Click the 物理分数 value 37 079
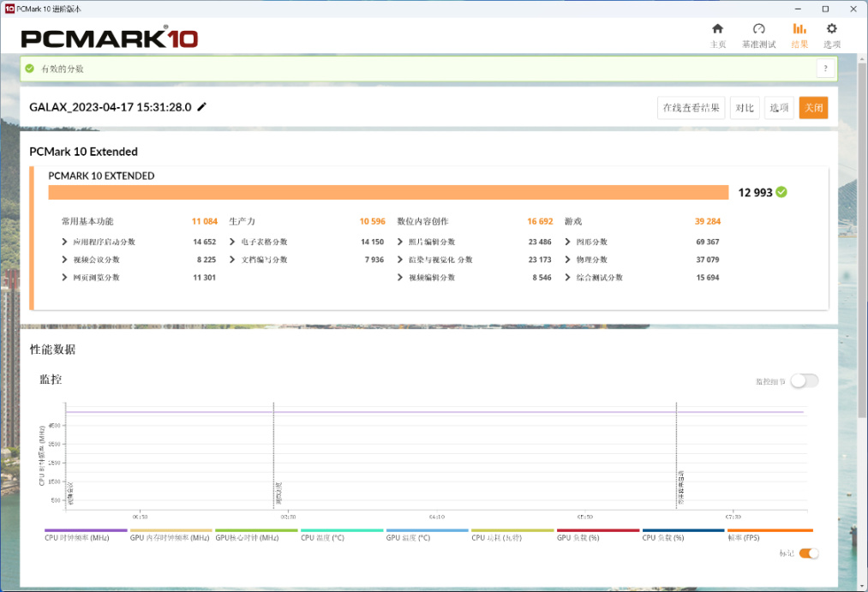This screenshot has height=592, width=868. 708,260
